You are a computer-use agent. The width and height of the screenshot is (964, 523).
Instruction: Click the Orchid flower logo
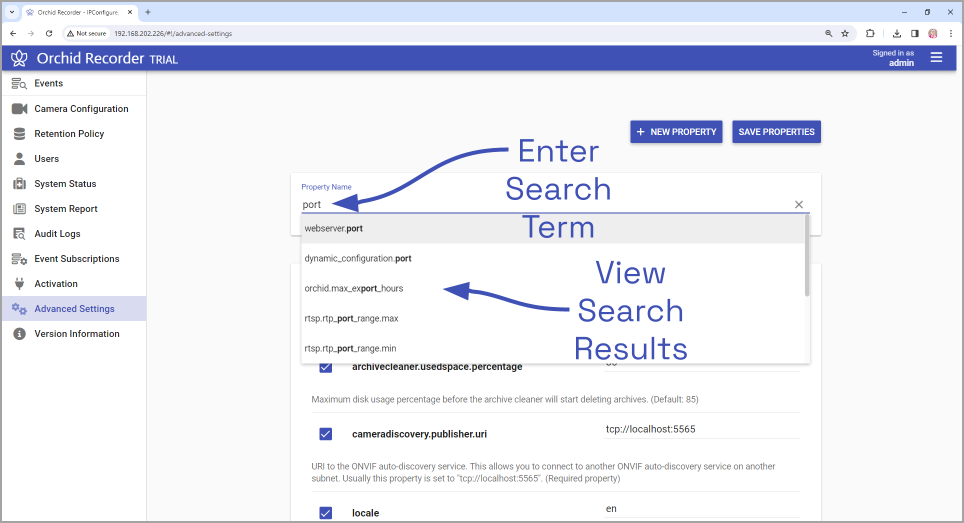point(19,58)
